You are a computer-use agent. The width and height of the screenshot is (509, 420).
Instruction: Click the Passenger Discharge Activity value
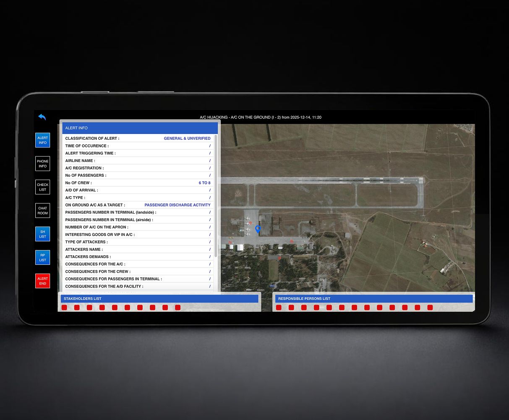177,205
